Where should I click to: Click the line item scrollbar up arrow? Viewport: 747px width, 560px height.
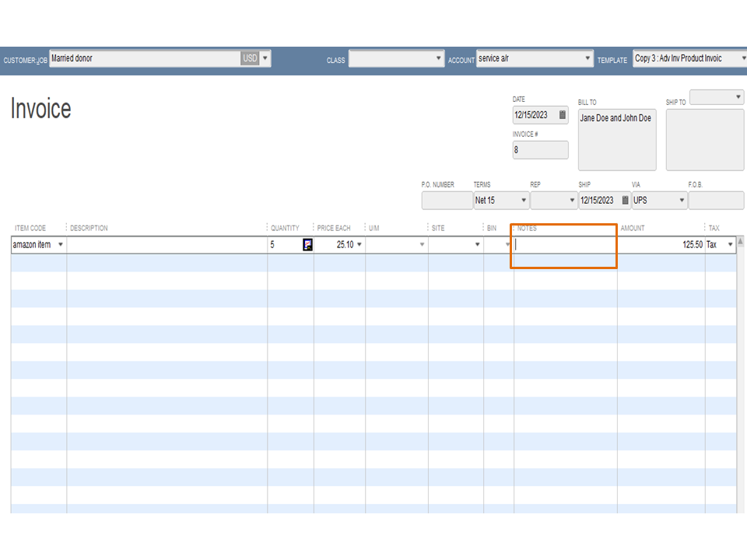740,241
